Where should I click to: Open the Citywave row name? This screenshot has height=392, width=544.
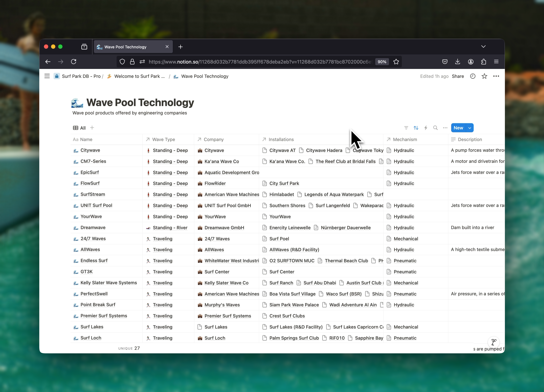90,150
